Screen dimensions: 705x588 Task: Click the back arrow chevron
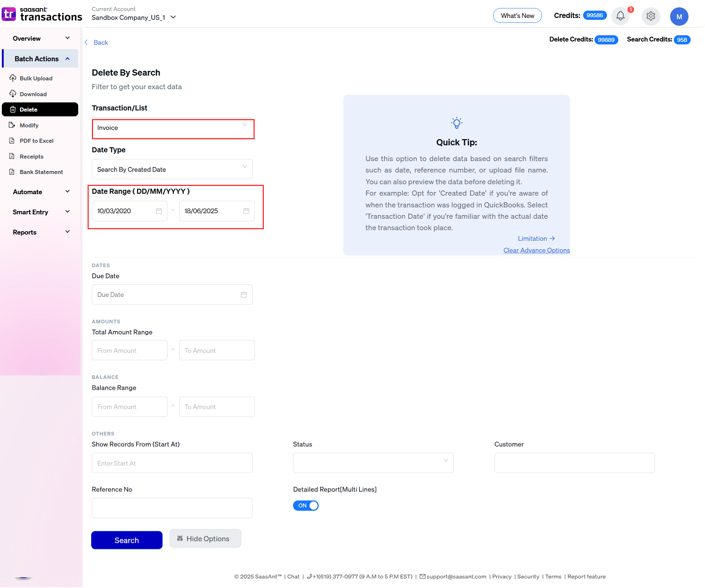tap(86, 42)
